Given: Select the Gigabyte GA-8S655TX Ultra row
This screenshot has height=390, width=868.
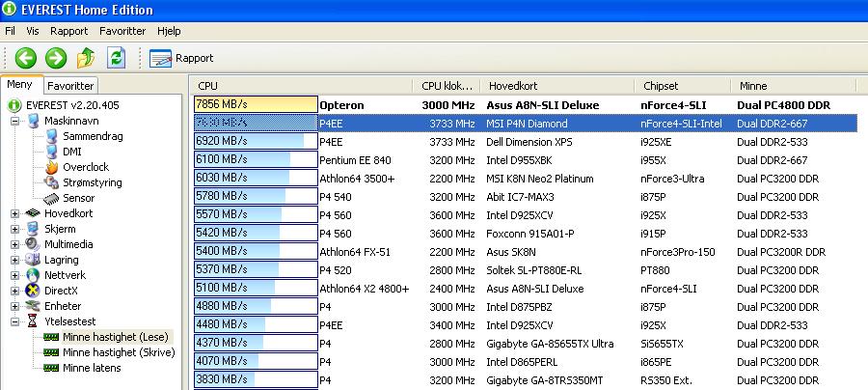Looking at the screenshot, I should click(x=526, y=343).
